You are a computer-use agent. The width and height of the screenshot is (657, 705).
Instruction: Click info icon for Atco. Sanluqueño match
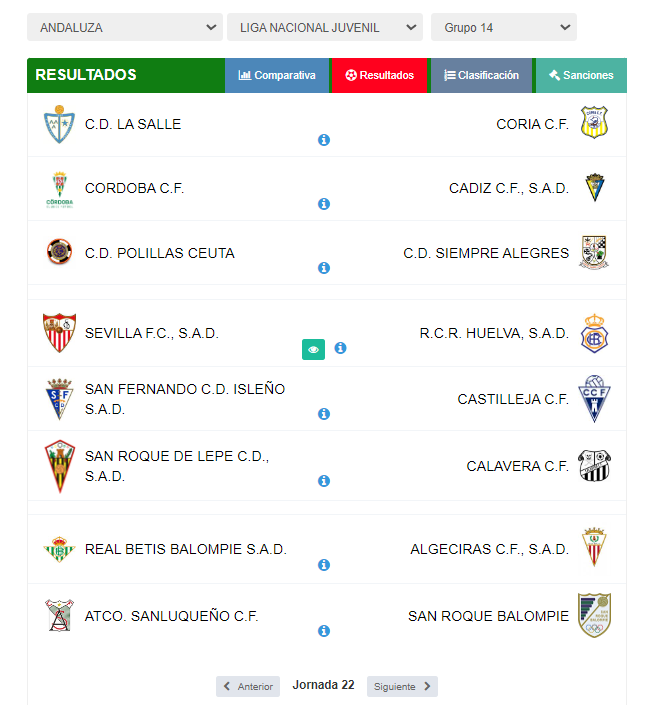click(x=324, y=631)
